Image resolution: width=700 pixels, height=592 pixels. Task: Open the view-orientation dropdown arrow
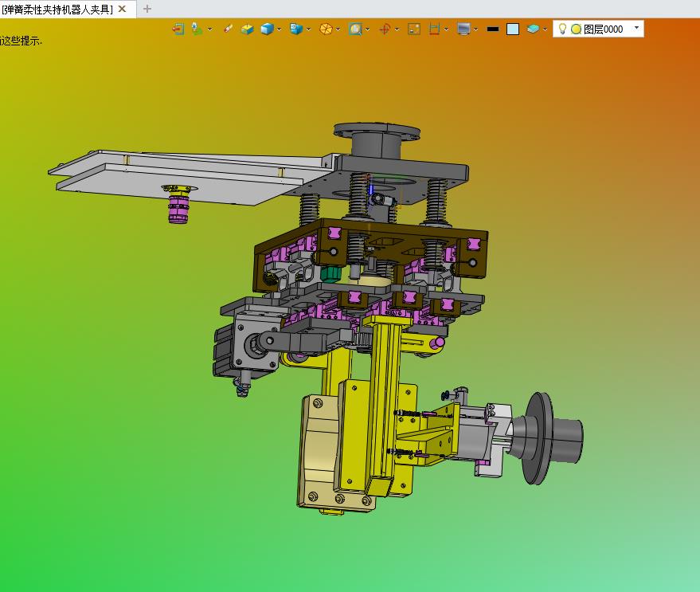tap(308, 29)
